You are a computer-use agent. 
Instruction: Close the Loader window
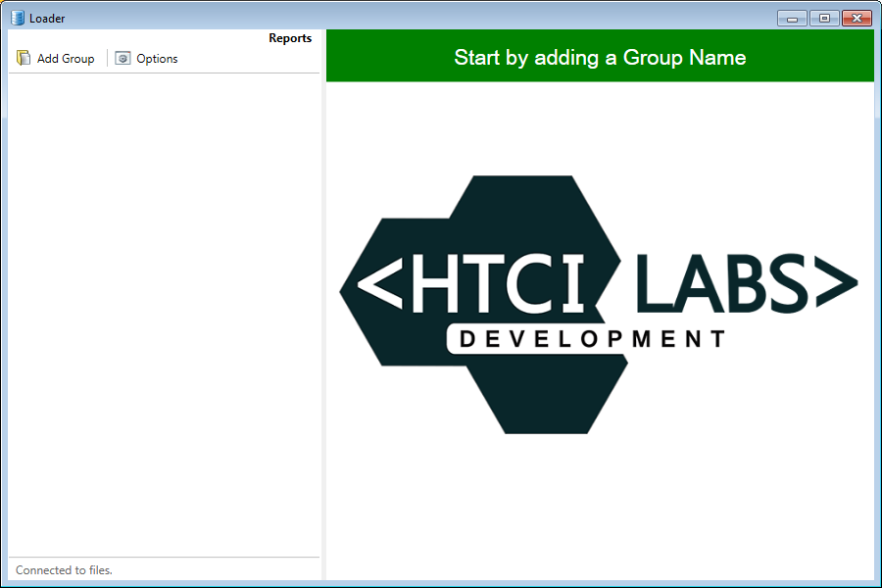tap(857, 19)
